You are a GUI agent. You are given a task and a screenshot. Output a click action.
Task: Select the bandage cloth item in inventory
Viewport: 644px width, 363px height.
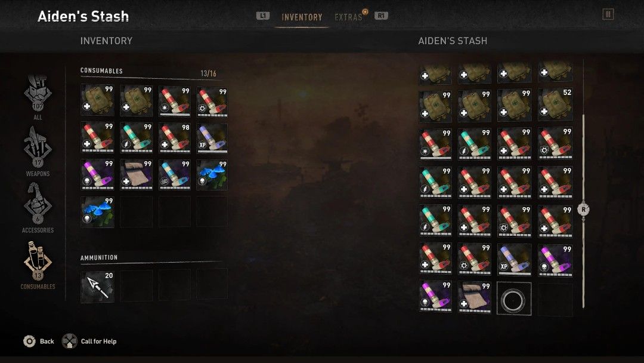[137, 175]
